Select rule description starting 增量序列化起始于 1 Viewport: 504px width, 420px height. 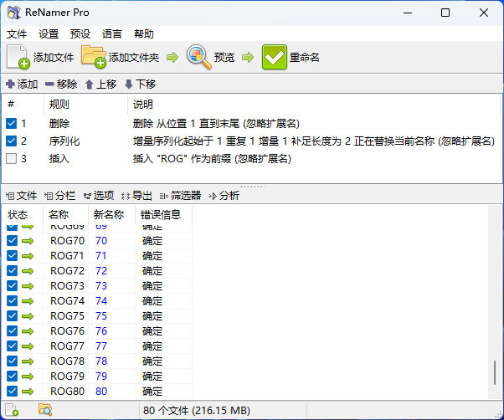314,141
